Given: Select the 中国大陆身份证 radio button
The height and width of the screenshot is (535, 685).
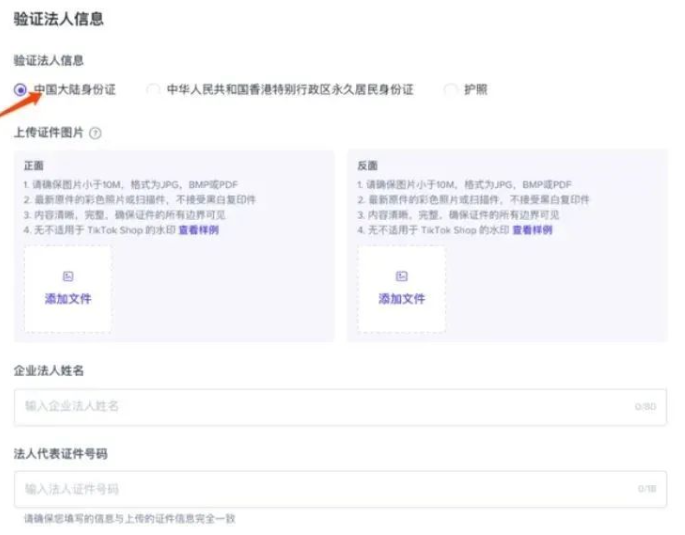Looking at the screenshot, I should click(20, 90).
